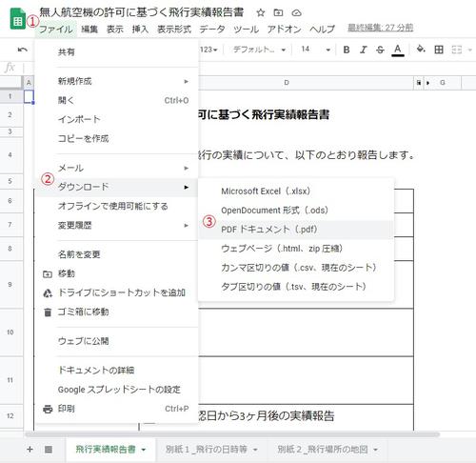Click the horizontal scrollbar

coord(232,434)
